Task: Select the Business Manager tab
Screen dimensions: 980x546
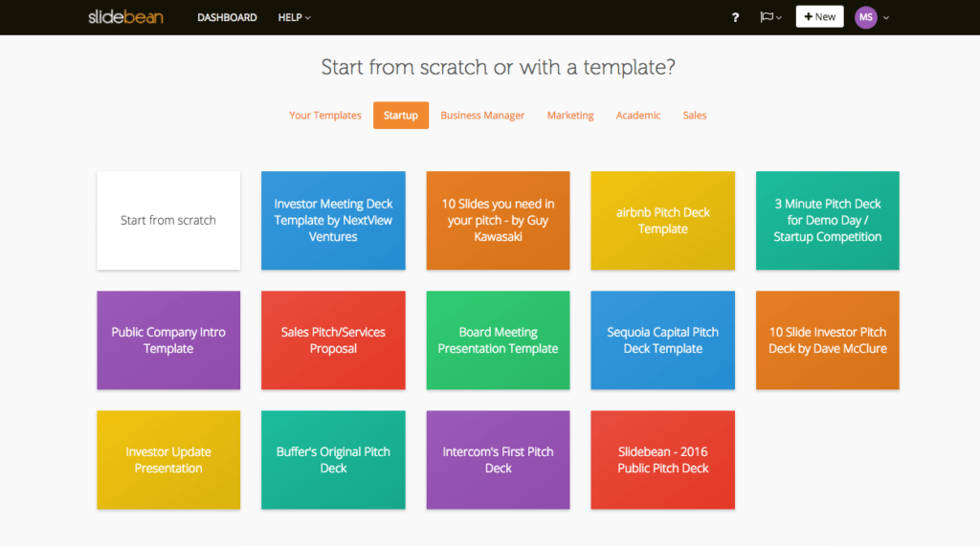Action: (x=482, y=115)
